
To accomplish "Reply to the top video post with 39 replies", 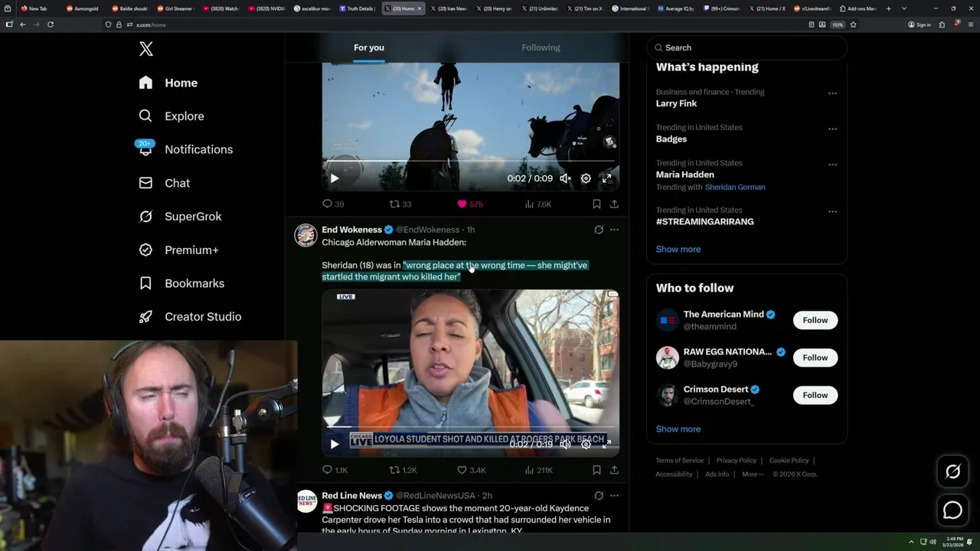I will pyautogui.click(x=333, y=204).
